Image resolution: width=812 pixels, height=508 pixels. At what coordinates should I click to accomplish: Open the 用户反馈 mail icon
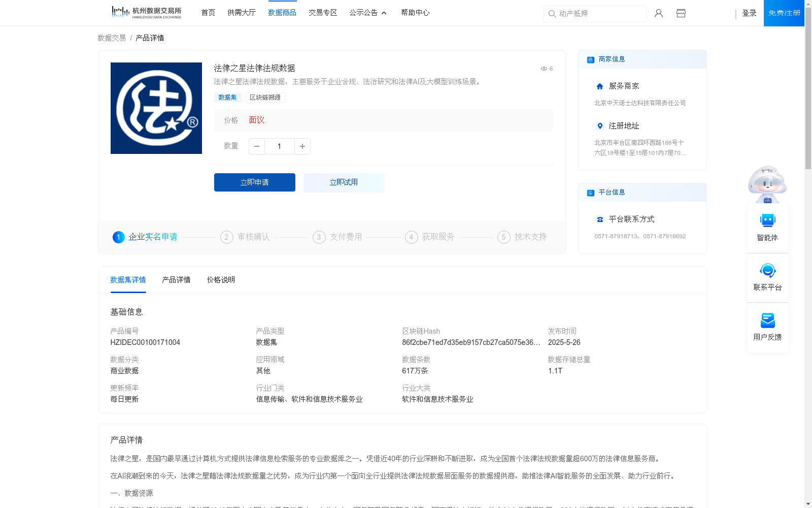(x=767, y=320)
